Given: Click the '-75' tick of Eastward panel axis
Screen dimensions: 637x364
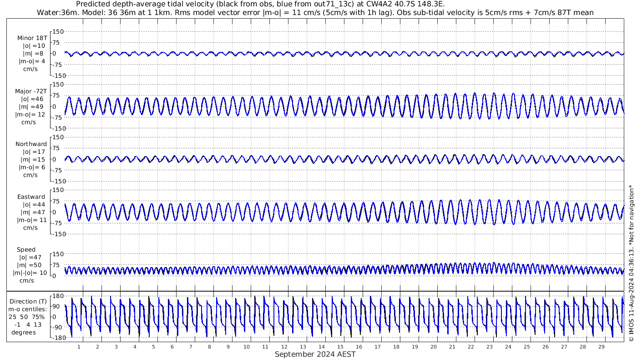Looking at the screenshot, I should click(58, 223).
